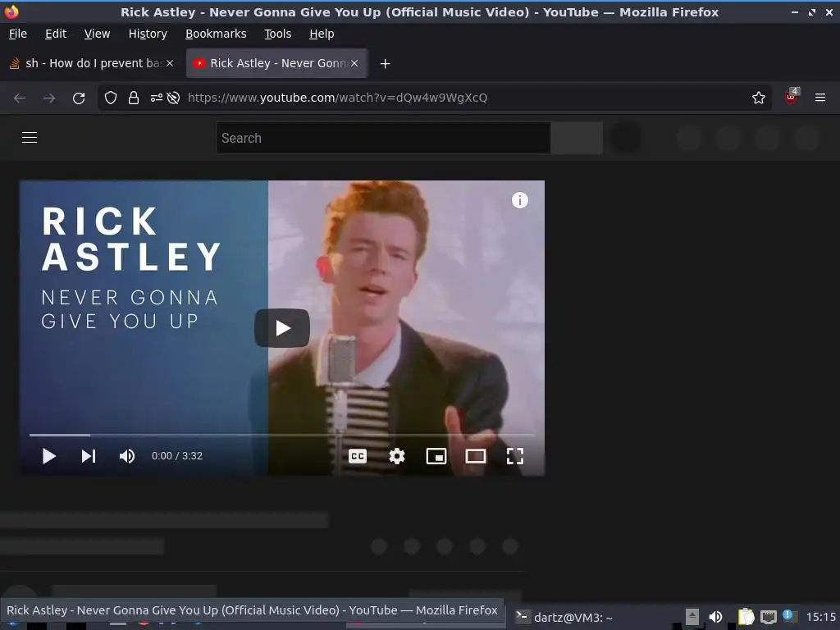Viewport: 840px width, 630px height.
Task: Open the History menu
Action: (148, 34)
